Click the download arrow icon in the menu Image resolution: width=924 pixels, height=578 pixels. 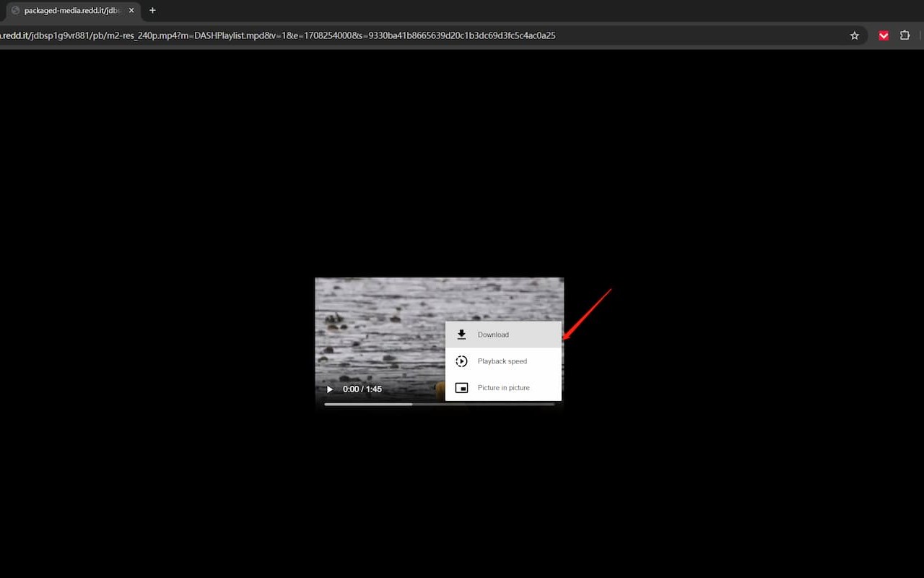[x=461, y=334]
